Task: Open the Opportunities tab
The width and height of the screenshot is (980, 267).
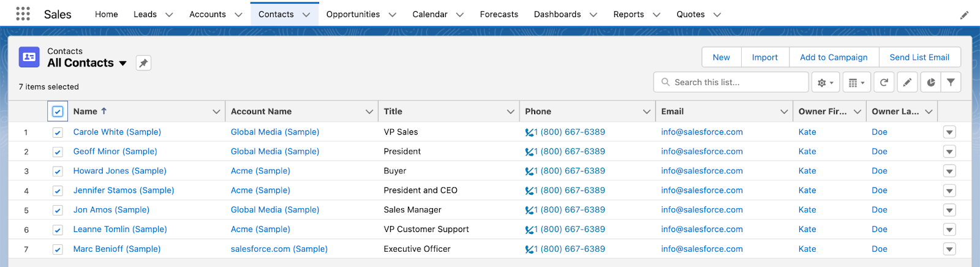Action: coord(353,14)
